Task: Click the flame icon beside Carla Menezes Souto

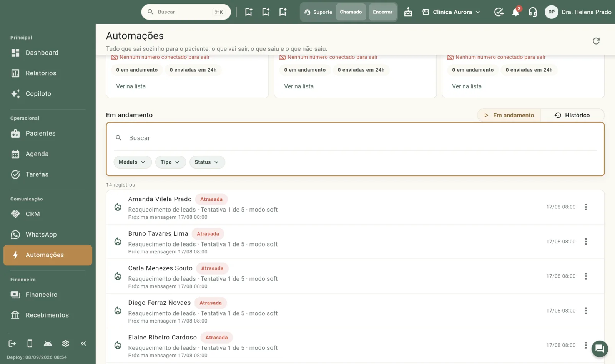Action: 118,276
